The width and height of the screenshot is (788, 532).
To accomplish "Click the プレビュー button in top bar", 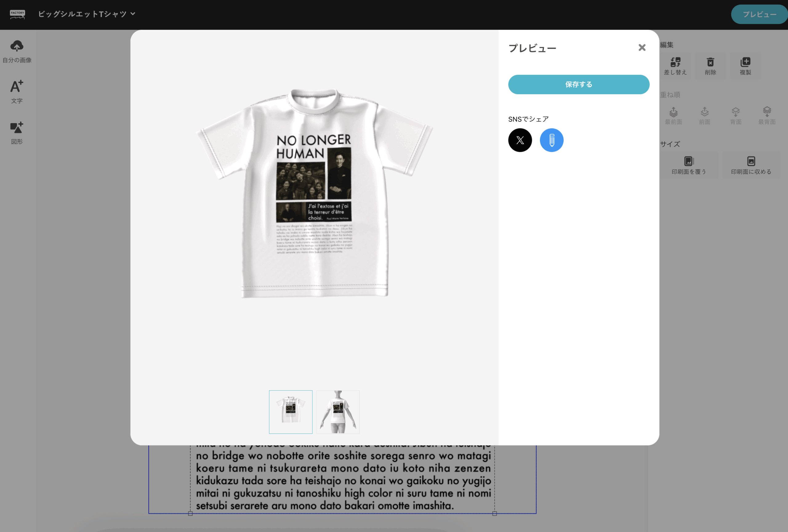I will [759, 14].
